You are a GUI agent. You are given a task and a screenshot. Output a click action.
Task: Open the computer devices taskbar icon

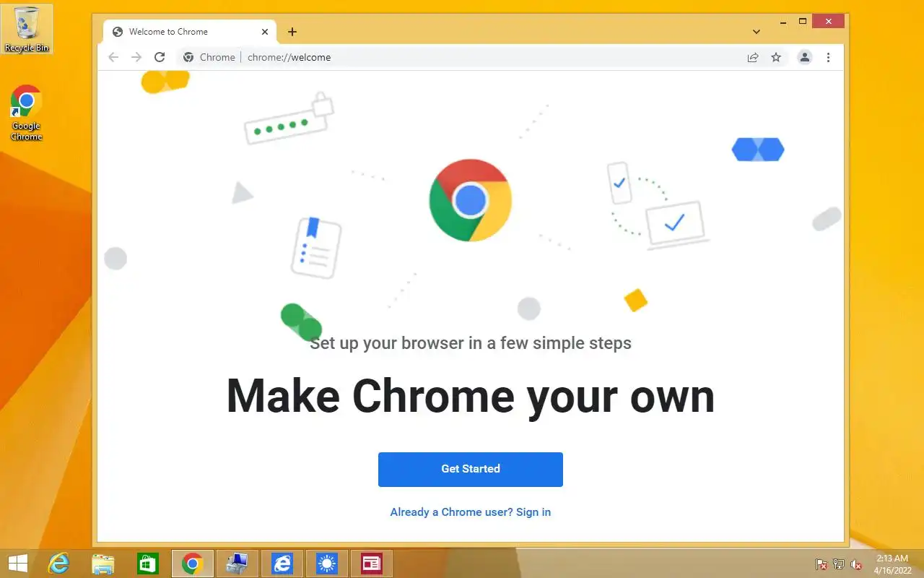click(x=237, y=564)
